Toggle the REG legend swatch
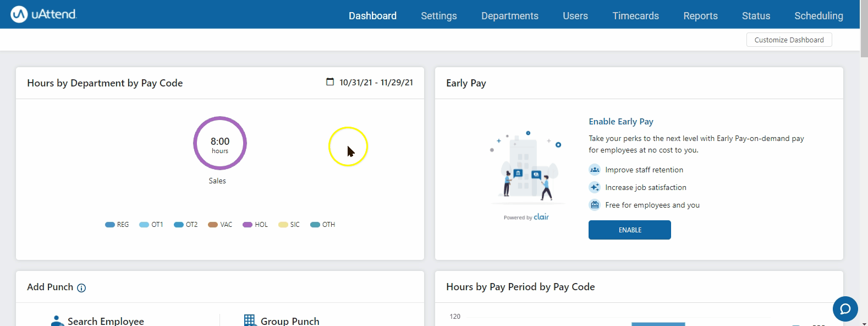Screen dimensions: 868x326 [110, 225]
